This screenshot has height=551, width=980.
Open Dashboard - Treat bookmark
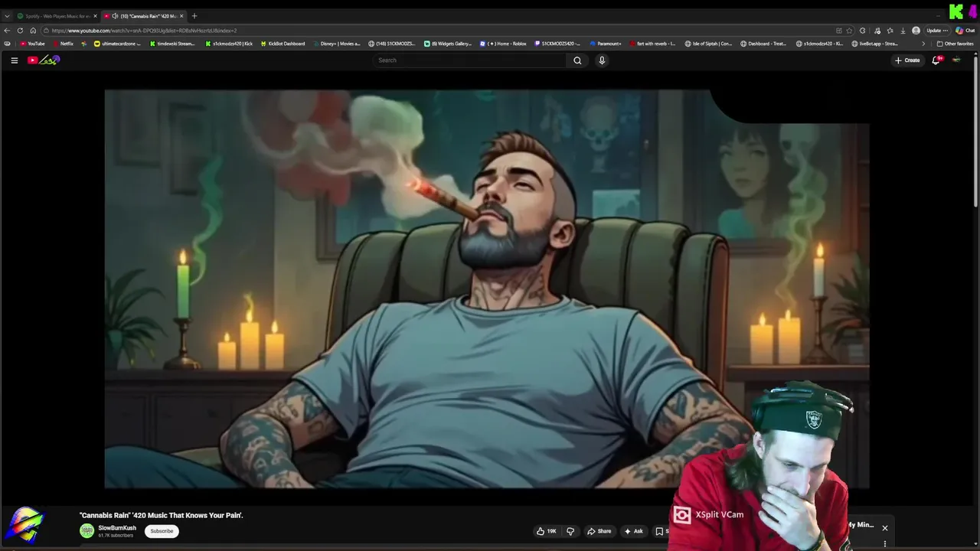[763, 44]
